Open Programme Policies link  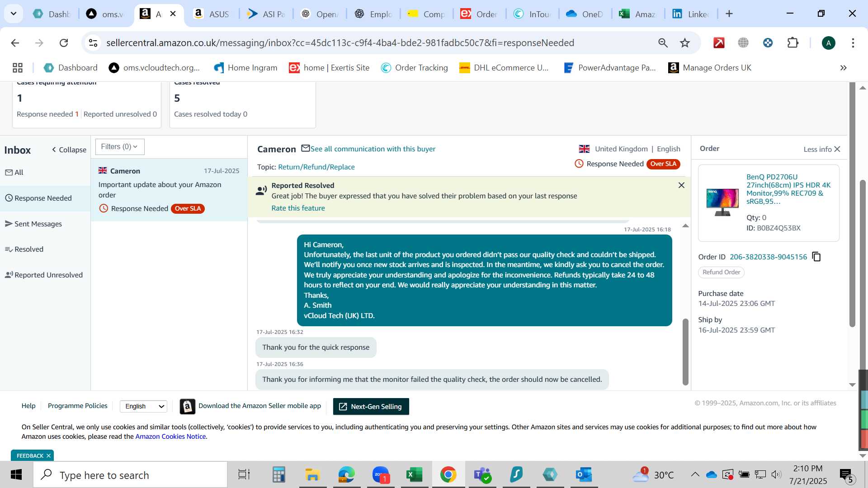click(x=78, y=406)
